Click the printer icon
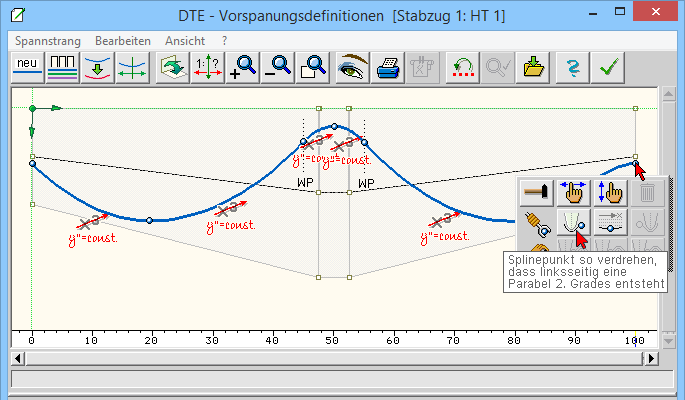 387,68
